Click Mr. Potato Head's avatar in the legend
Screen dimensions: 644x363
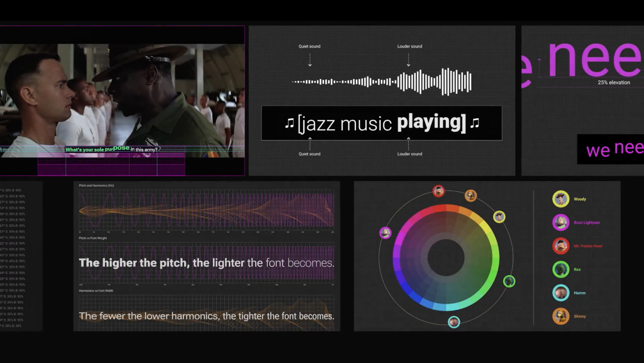tap(560, 246)
